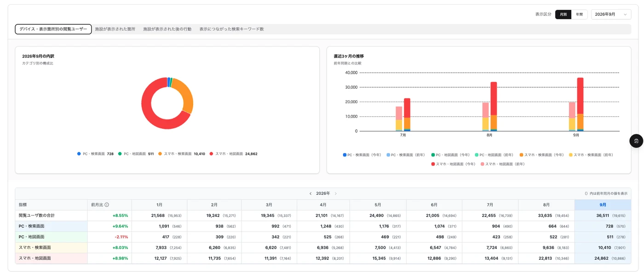Toggle PC・地図画面 donut legend item
The height and width of the screenshot is (278, 644).
pyautogui.click(x=136, y=154)
